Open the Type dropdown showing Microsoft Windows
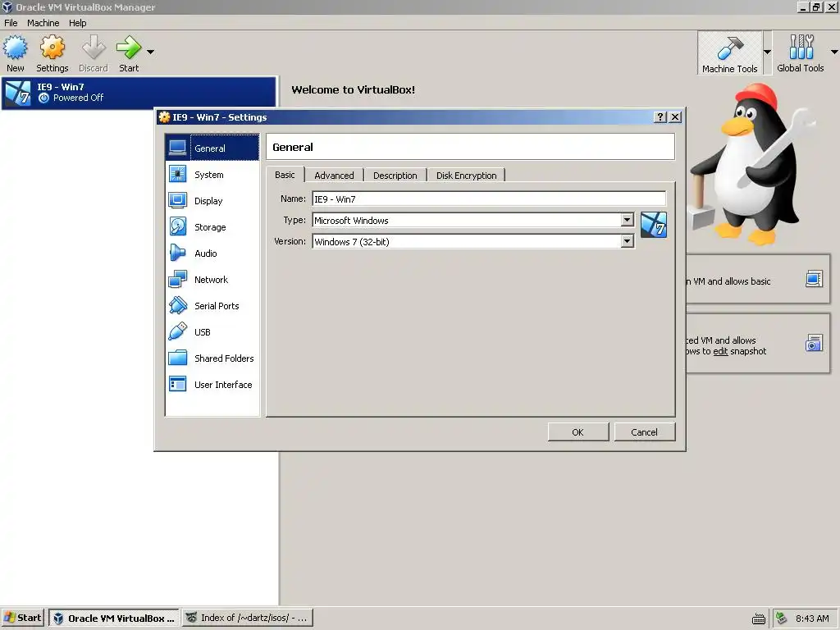840x630 pixels. [x=473, y=220]
